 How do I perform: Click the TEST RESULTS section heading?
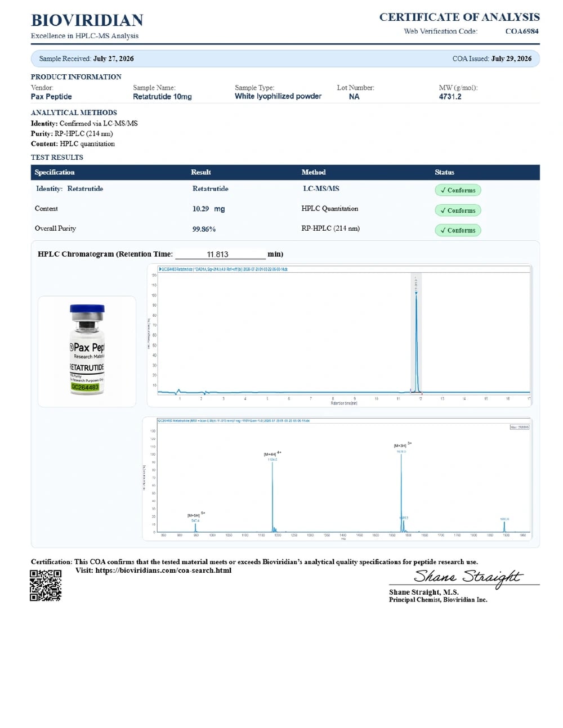(57, 158)
